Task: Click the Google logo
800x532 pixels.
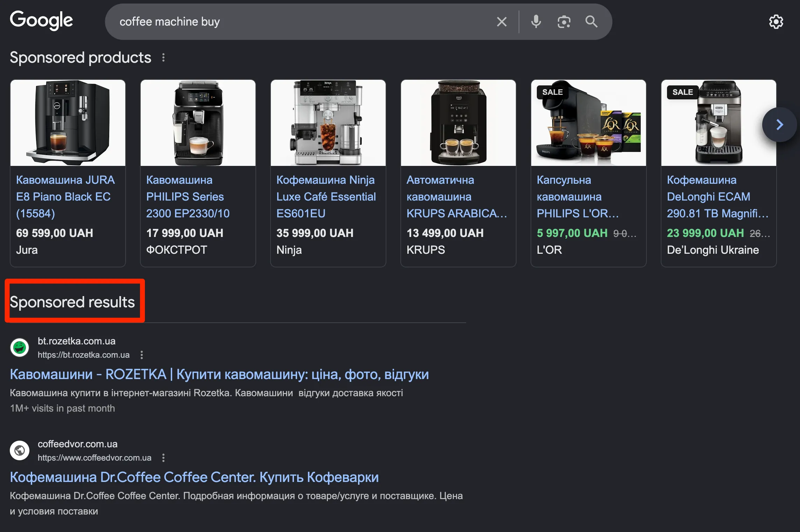Action: [41, 20]
